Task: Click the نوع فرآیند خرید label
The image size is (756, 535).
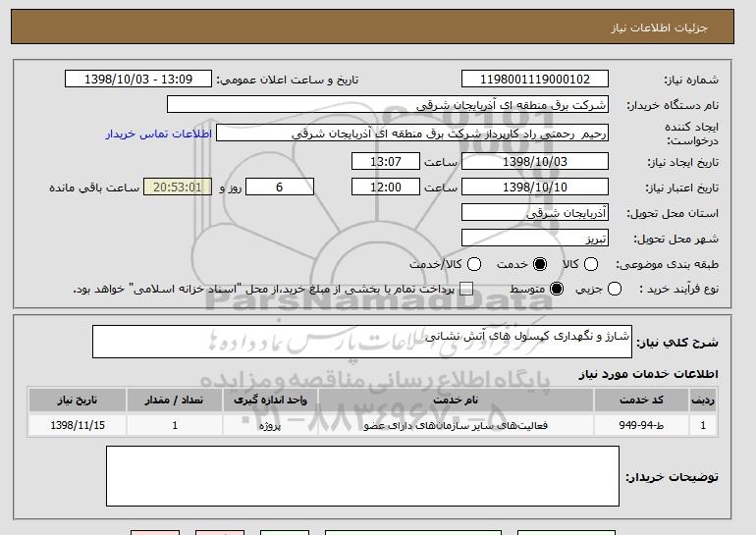Action: (678, 289)
